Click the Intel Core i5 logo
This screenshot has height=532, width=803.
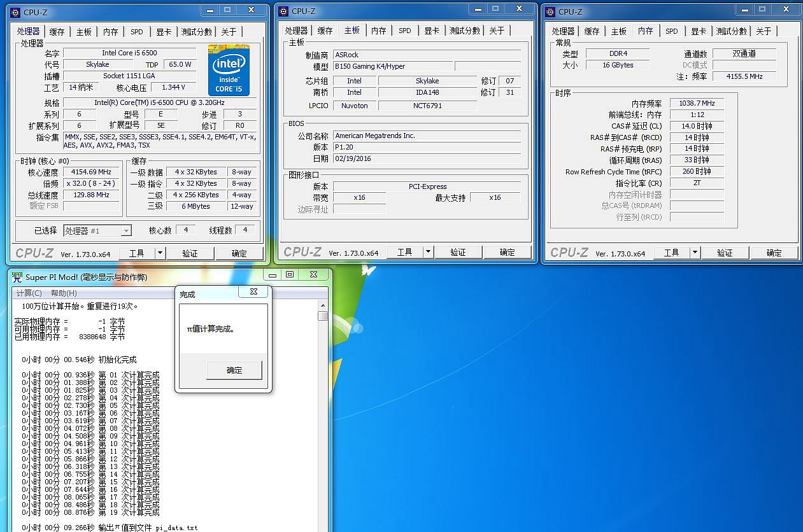point(229,70)
